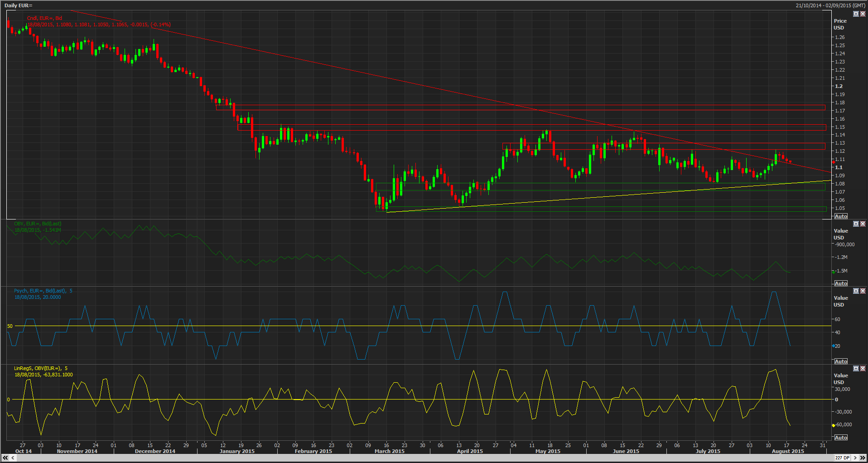868x463 pixels.
Task: Step chart forward with single-right arrow
Action: pyautogui.click(x=855, y=458)
